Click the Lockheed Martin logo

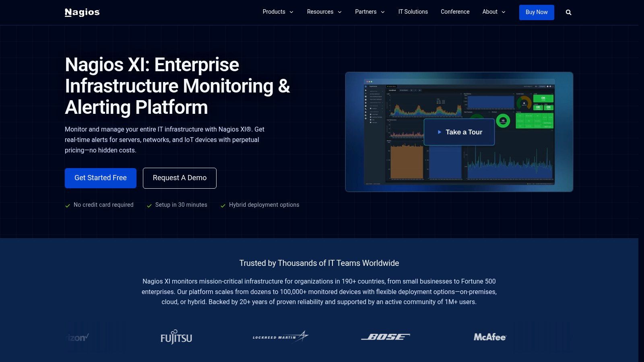point(280,337)
